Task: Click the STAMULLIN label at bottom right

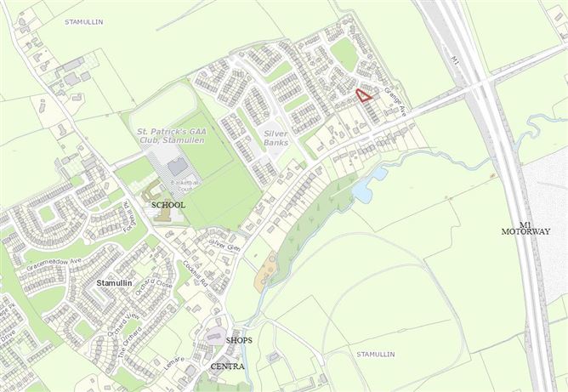Action: pyautogui.click(x=376, y=354)
